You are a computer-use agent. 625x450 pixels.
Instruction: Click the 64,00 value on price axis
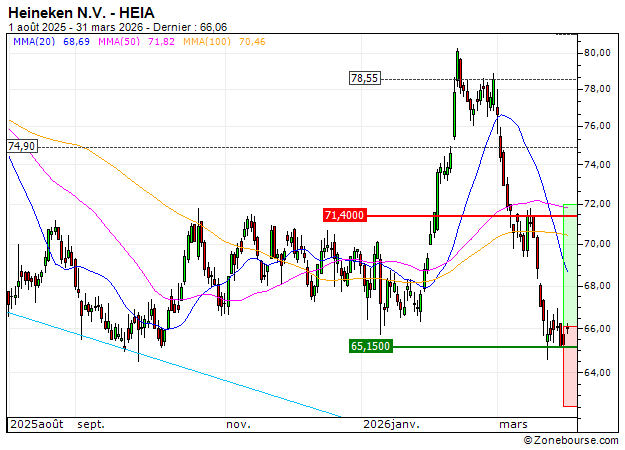599,373
